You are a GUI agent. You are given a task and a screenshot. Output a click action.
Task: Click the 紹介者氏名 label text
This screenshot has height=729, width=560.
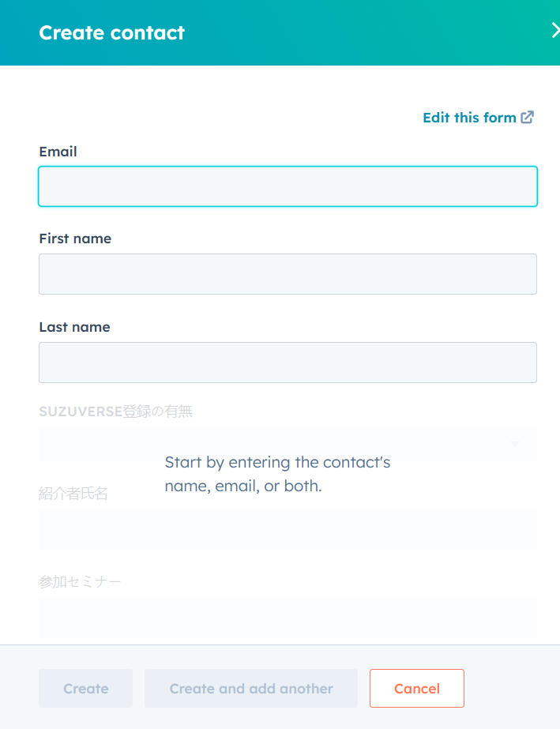point(73,494)
